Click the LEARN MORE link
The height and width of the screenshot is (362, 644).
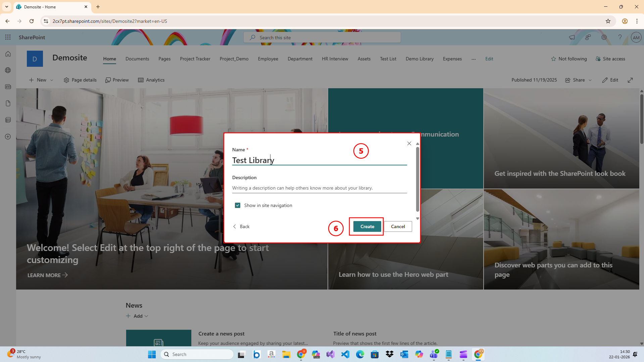(x=47, y=275)
